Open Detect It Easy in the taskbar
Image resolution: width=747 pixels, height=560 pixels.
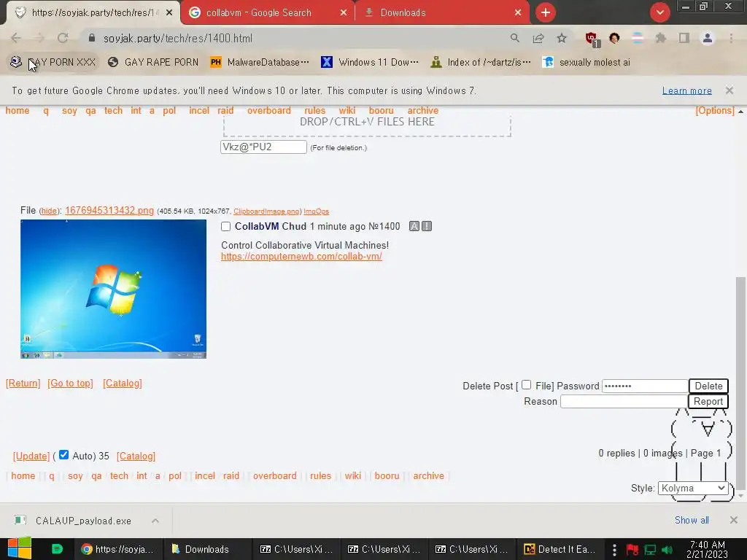[561, 549]
